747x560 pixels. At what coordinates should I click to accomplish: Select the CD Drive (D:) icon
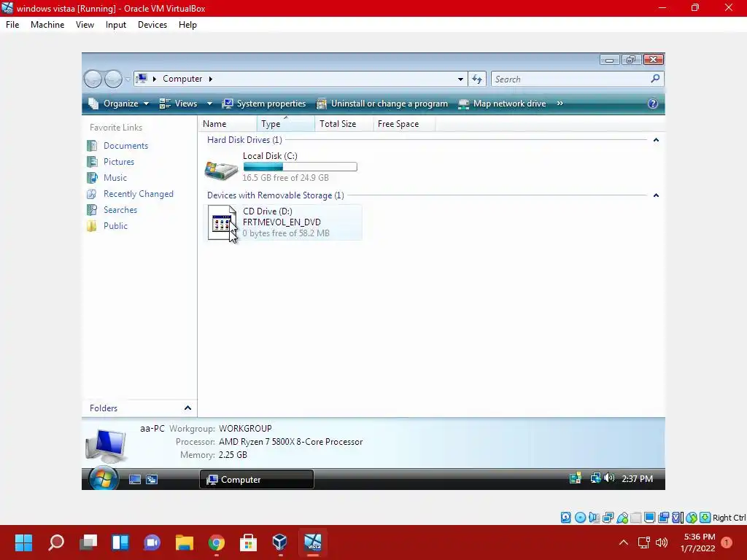pos(222,222)
